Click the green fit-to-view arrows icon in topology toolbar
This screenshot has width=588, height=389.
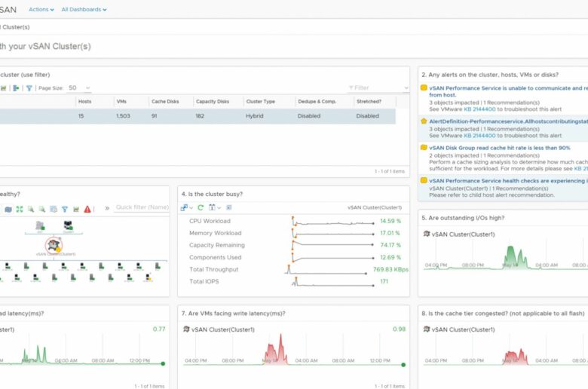pos(20,209)
